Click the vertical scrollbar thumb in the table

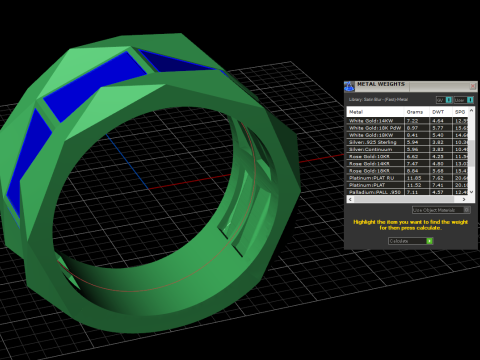[471, 153]
